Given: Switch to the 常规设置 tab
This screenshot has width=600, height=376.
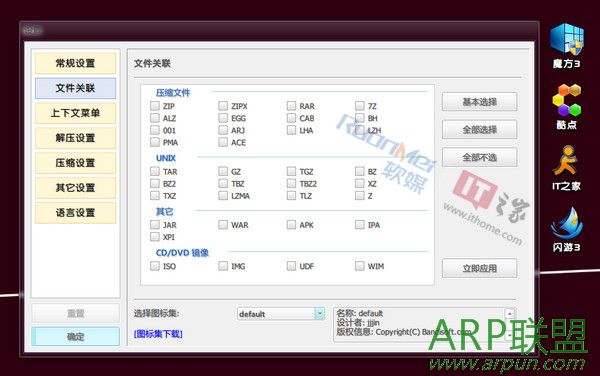Looking at the screenshot, I should [x=75, y=63].
